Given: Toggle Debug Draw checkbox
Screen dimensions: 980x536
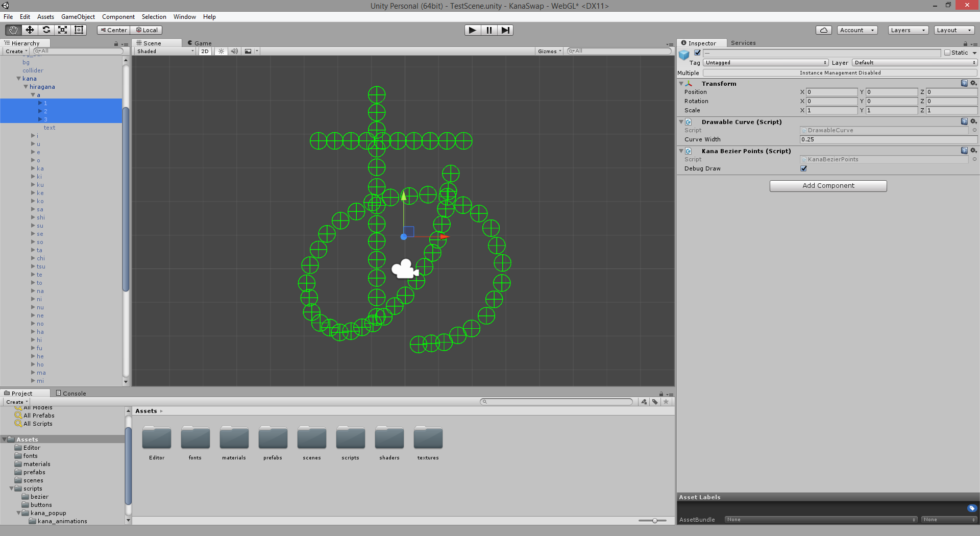Looking at the screenshot, I should pyautogui.click(x=803, y=168).
